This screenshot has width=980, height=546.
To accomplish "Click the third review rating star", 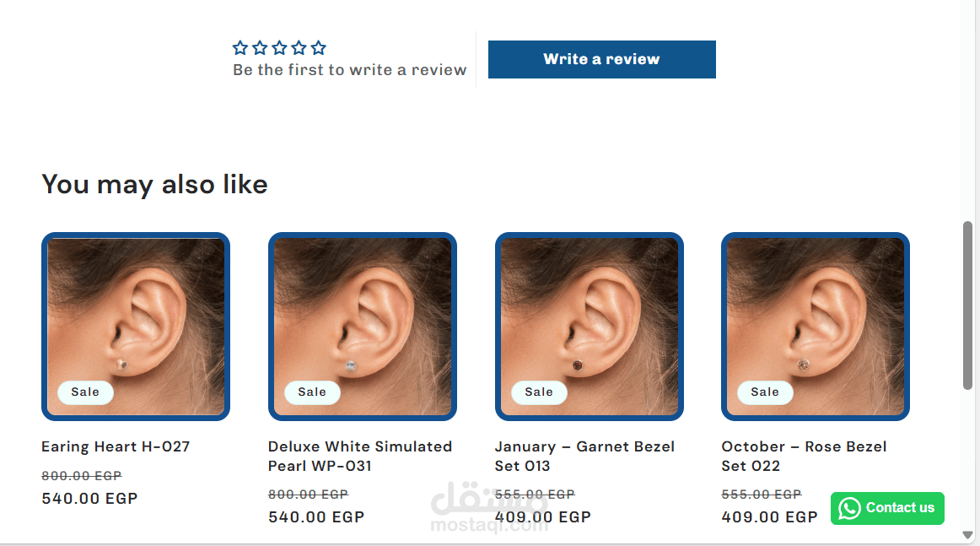I will point(279,48).
